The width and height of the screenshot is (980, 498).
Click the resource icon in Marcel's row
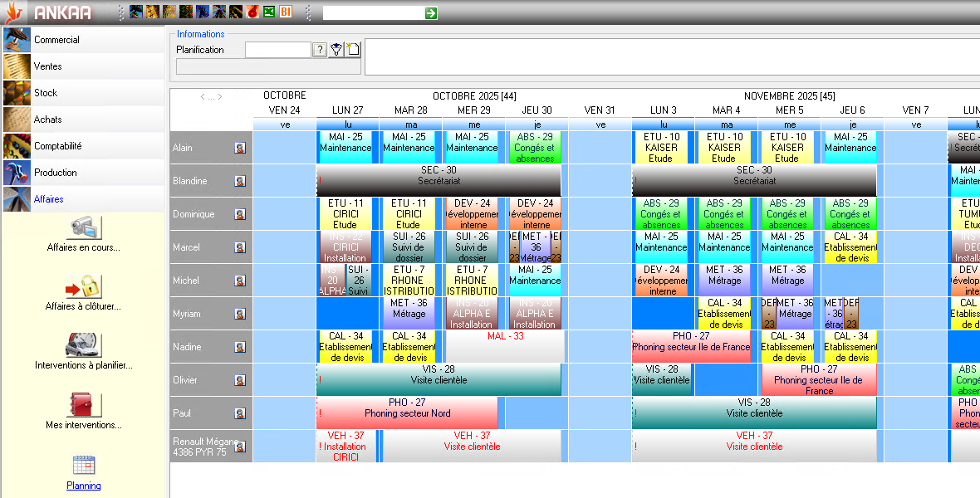click(x=240, y=247)
